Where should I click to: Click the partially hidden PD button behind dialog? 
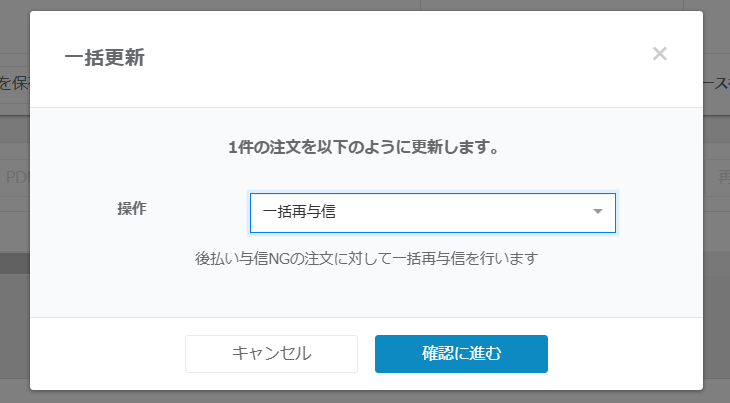click(16, 178)
